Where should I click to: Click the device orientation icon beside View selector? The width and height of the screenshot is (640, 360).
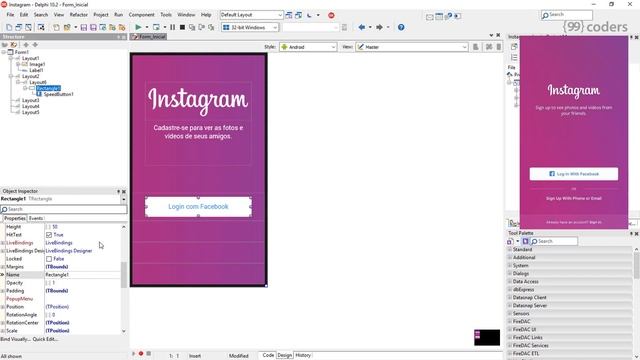pyautogui.click(x=476, y=47)
